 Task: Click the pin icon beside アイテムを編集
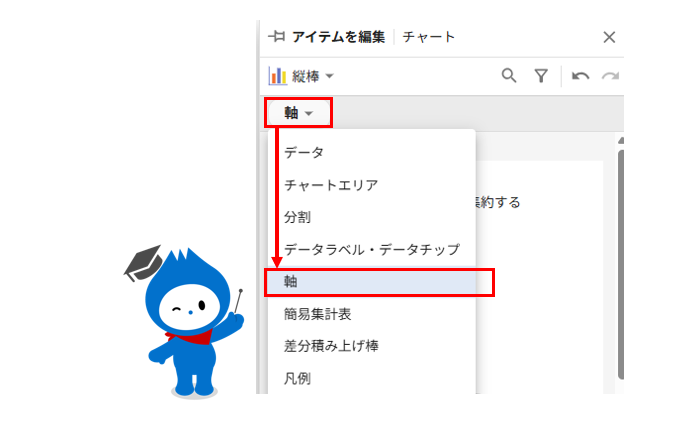[x=277, y=36]
